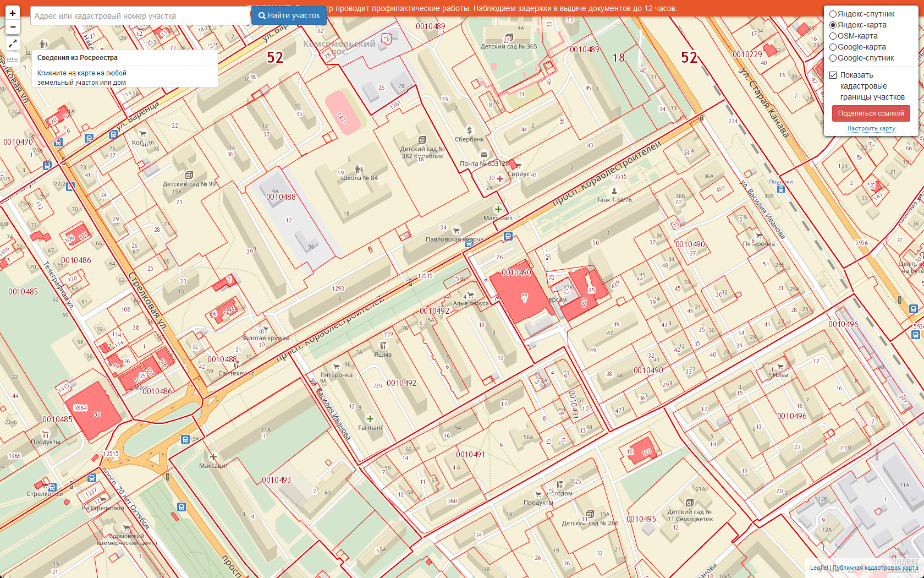Click the Сбербанк bank icon on map
This screenshot has width=924, height=578.
point(469,130)
